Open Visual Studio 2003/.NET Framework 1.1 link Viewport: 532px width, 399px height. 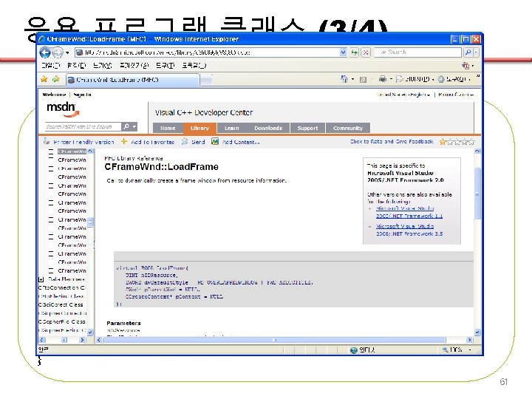pos(409,212)
